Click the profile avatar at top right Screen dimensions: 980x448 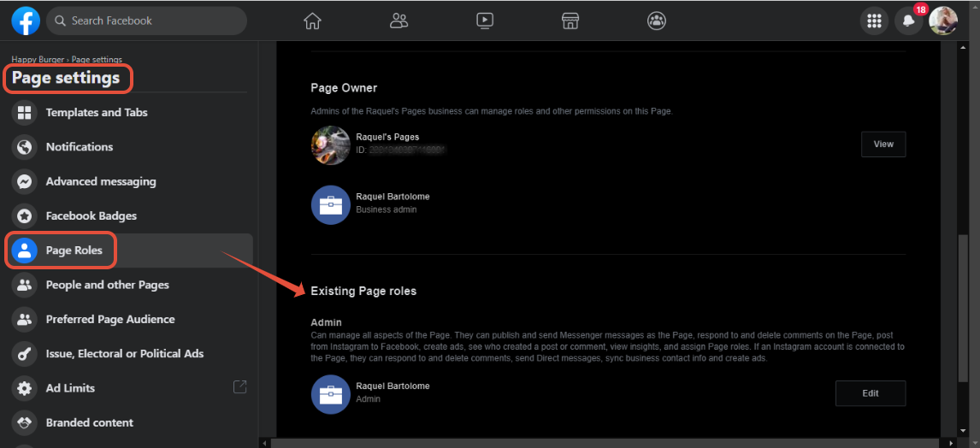click(x=942, y=21)
